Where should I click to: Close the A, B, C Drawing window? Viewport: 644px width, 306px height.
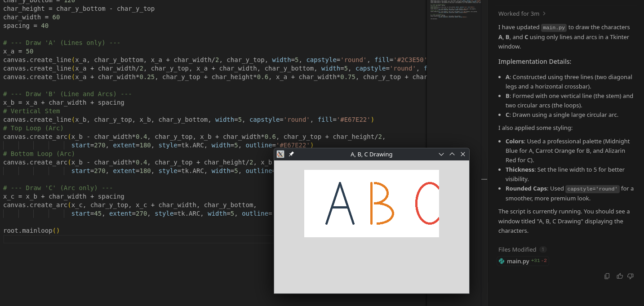click(x=463, y=154)
